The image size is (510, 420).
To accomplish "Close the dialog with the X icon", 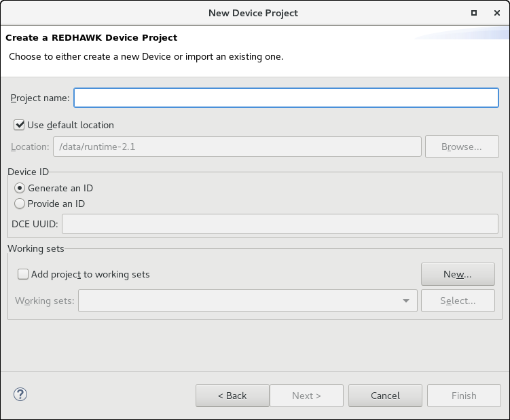I will (x=495, y=13).
